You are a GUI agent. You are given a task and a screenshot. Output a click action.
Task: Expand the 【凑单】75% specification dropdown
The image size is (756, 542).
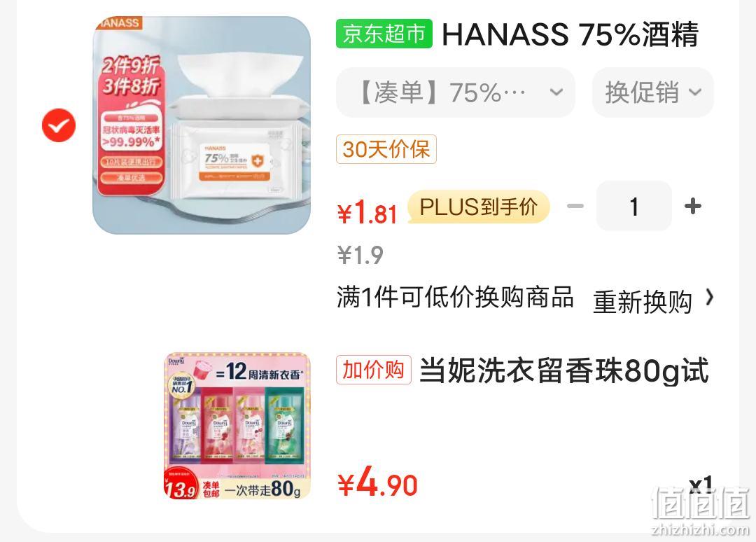pos(456,92)
